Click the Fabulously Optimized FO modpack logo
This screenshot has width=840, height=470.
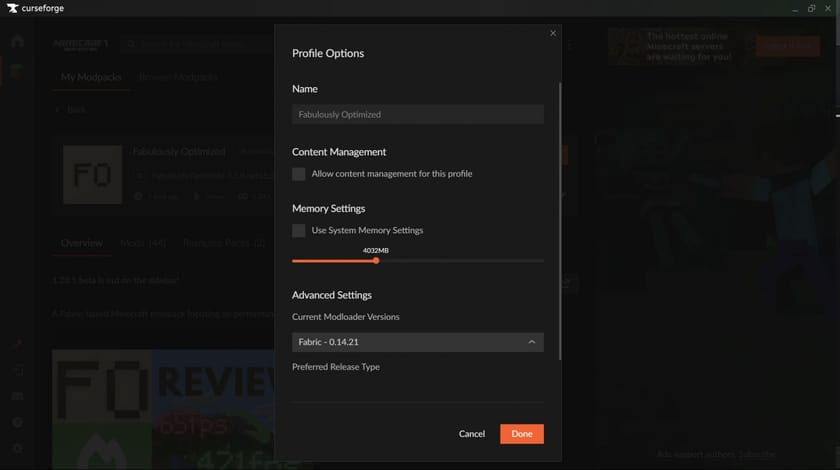(x=92, y=175)
